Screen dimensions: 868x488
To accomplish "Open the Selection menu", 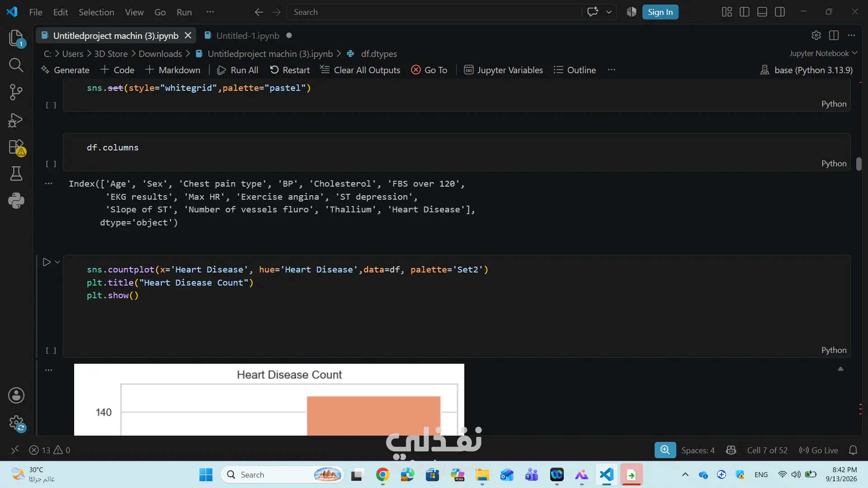I will (x=96, y=12).
